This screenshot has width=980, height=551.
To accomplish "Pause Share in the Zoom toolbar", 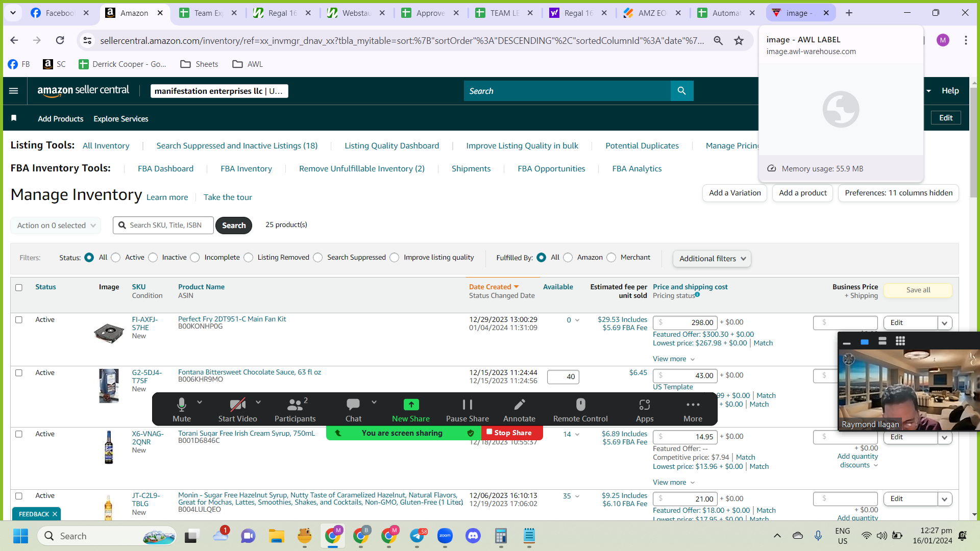I will 468,410.
